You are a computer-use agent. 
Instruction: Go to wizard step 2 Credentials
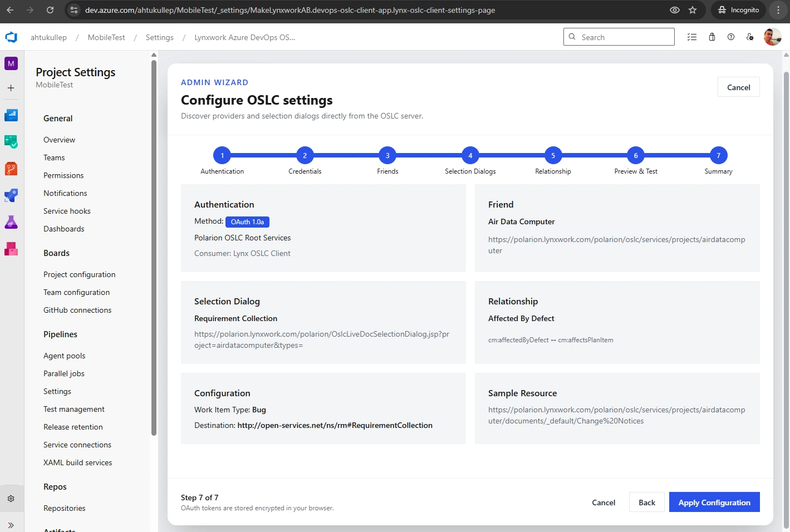(305, 156)
